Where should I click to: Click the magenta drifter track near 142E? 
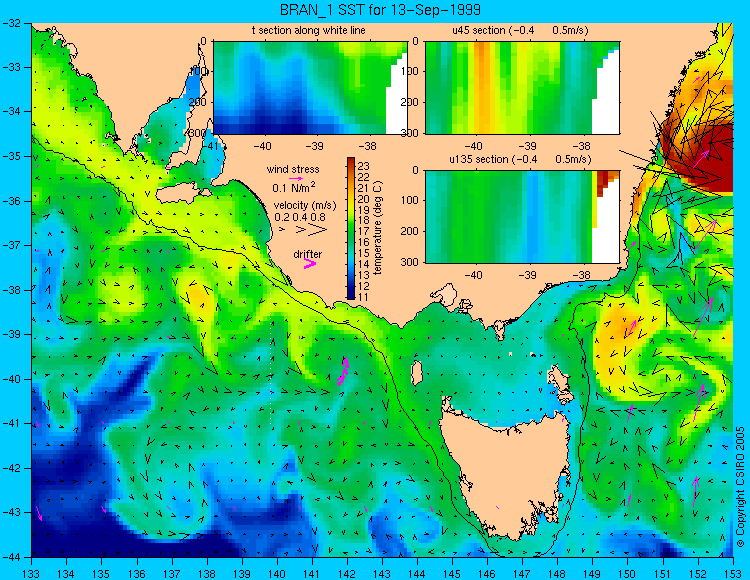(342, 371)
